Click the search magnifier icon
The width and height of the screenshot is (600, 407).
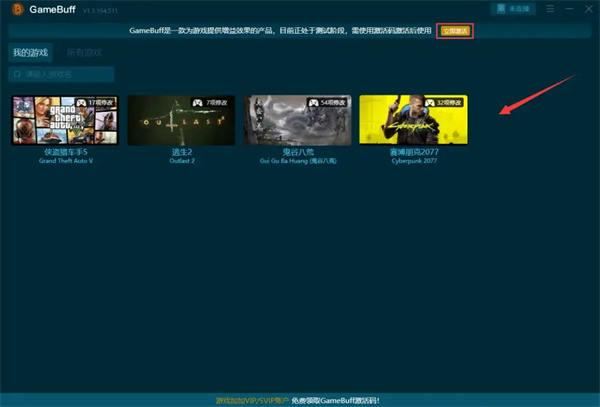(17, 74)
